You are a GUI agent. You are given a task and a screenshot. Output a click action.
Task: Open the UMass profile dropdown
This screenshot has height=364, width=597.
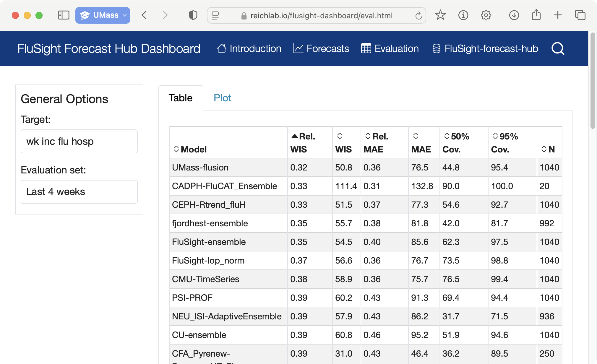[x=103, y=15]
